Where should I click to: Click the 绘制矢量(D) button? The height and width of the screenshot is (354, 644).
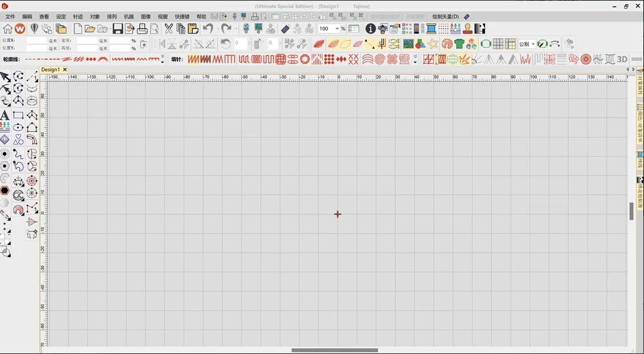coord(445,16)
